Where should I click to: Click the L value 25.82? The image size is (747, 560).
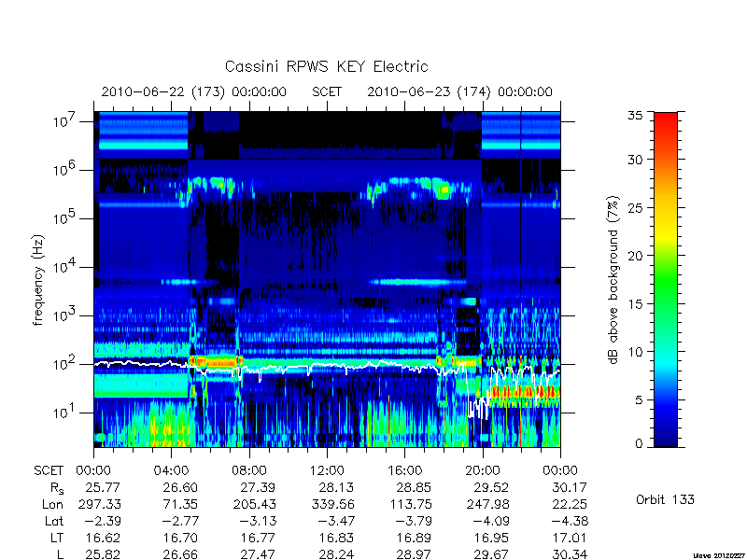coord(103,554)
